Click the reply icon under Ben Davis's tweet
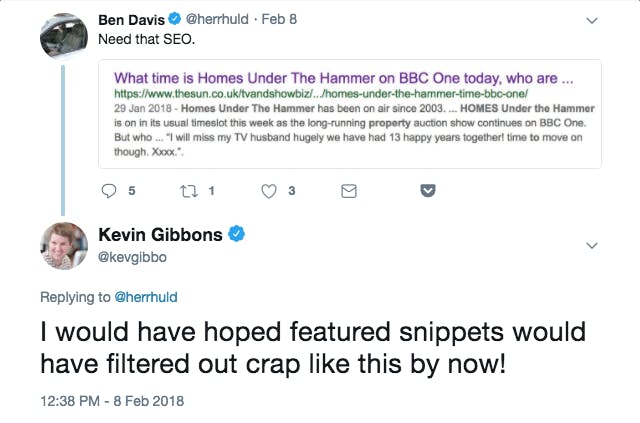 [109, 191]
